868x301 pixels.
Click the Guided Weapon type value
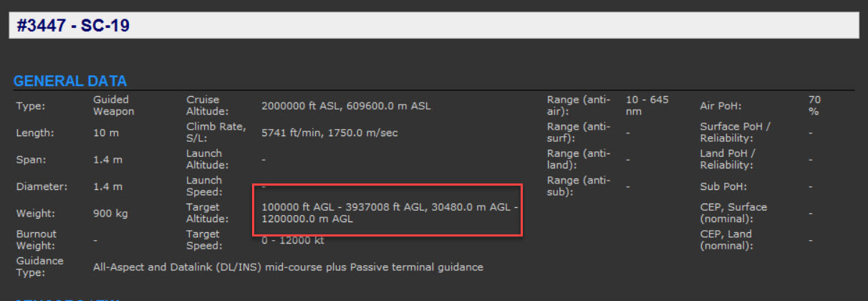(113, 105)
